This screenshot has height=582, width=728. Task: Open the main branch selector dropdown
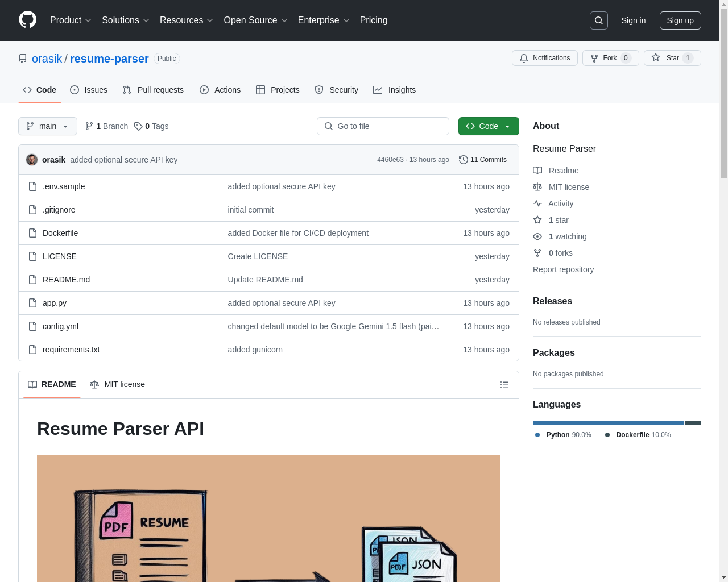48,126
